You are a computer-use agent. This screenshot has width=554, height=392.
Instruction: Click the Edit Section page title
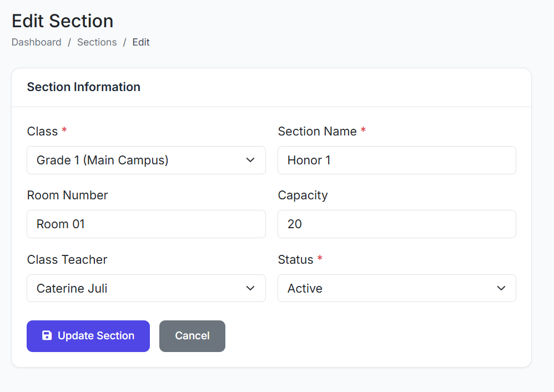coord(63,21)
